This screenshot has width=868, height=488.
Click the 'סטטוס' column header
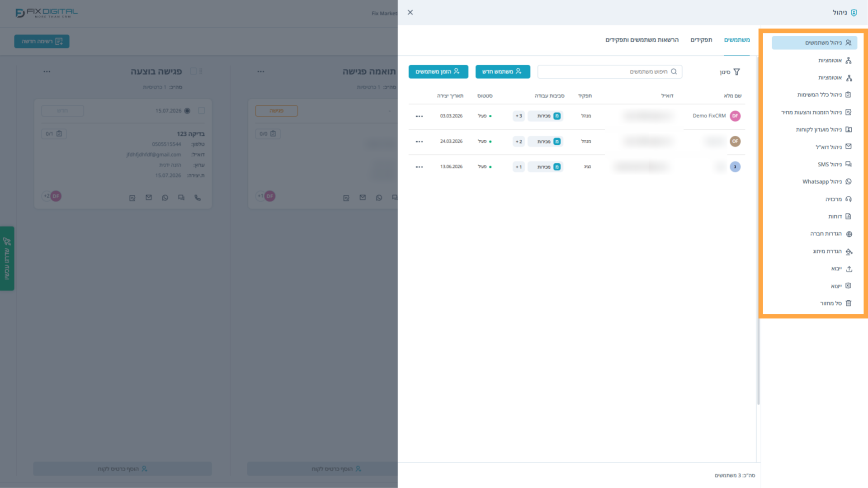point(485,96)
